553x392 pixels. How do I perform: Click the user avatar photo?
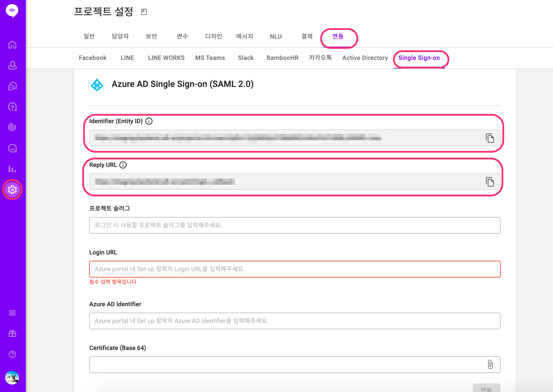pyautogui.click(x=12, y=378)
